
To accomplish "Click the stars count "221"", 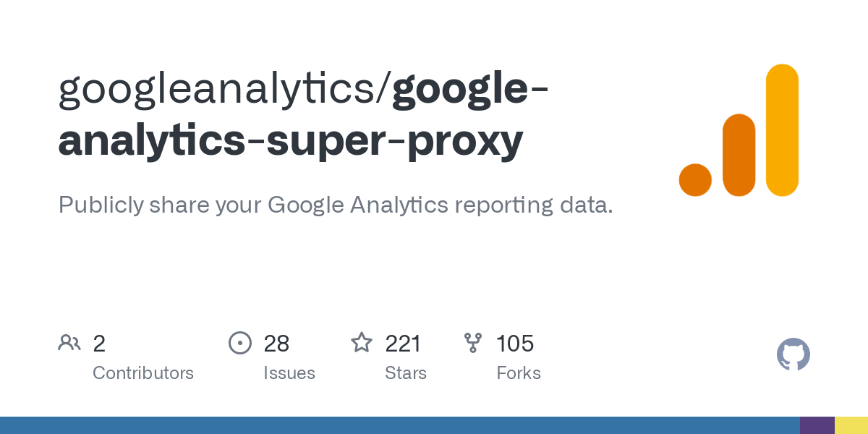I will [x=403, y=344].
